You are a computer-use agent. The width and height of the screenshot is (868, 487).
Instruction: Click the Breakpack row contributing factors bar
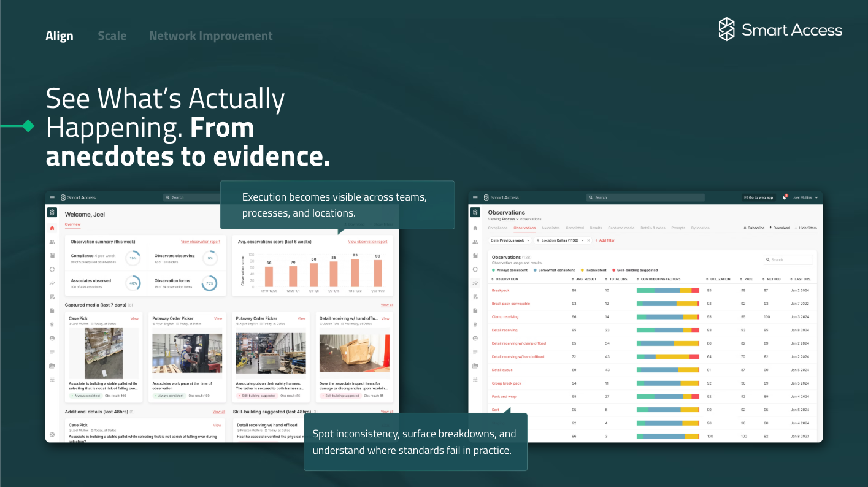pyautogui.click(x=668, y=290)
